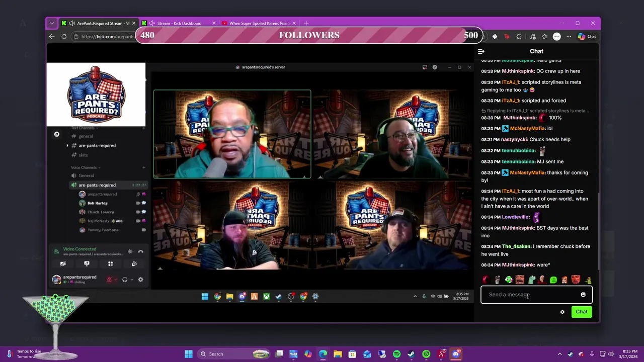644x362 pixels.
Task: Toggle Discord camera off
Action: 63,264
